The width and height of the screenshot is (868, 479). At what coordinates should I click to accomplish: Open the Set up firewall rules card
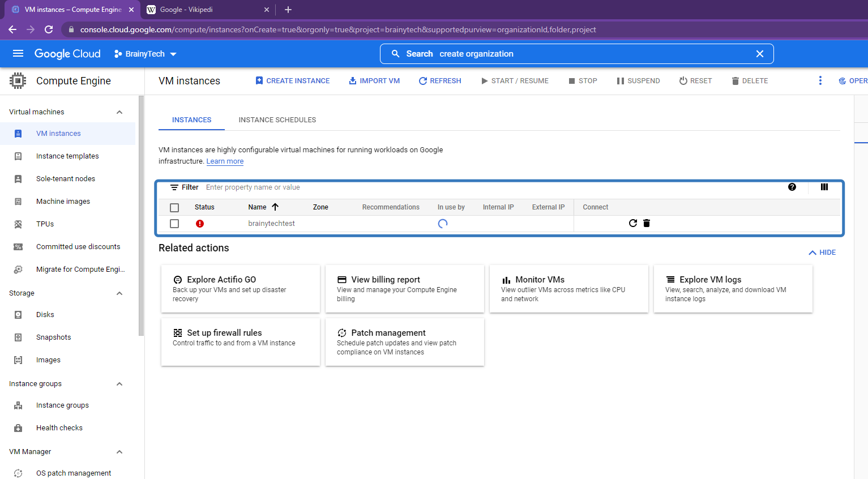point(241,342)
